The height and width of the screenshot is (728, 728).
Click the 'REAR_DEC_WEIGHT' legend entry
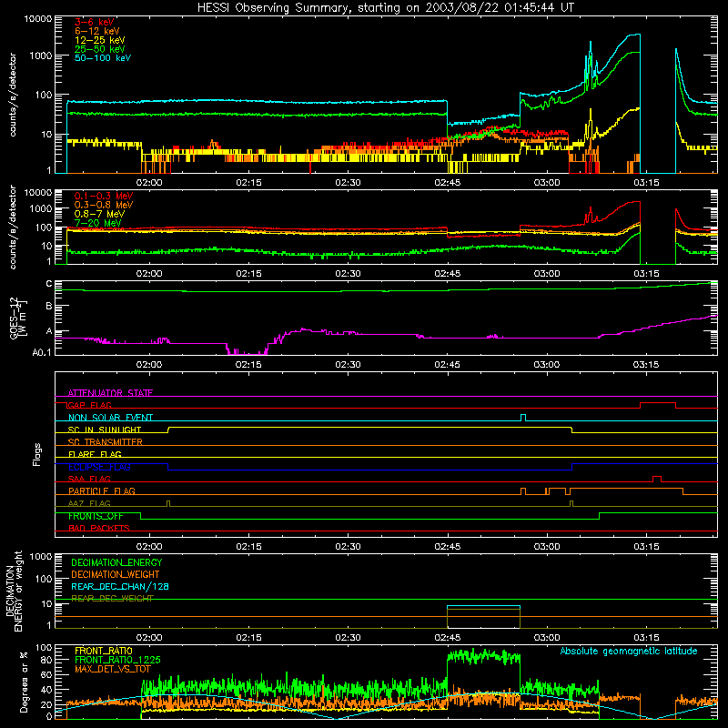click(112, 598)
